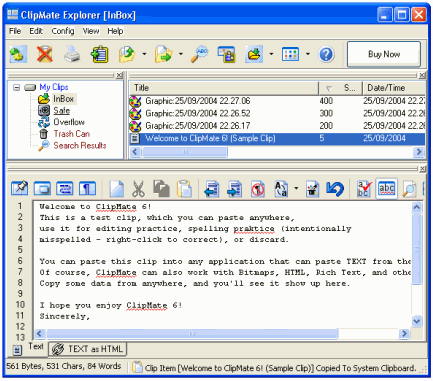Click the magnifier over page icon

[x=409, y=189]
